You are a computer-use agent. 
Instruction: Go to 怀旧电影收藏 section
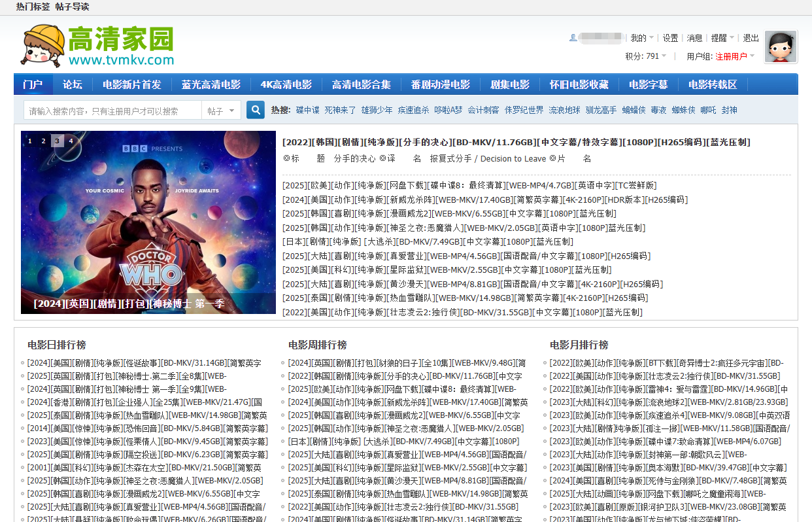pos(579,84)
